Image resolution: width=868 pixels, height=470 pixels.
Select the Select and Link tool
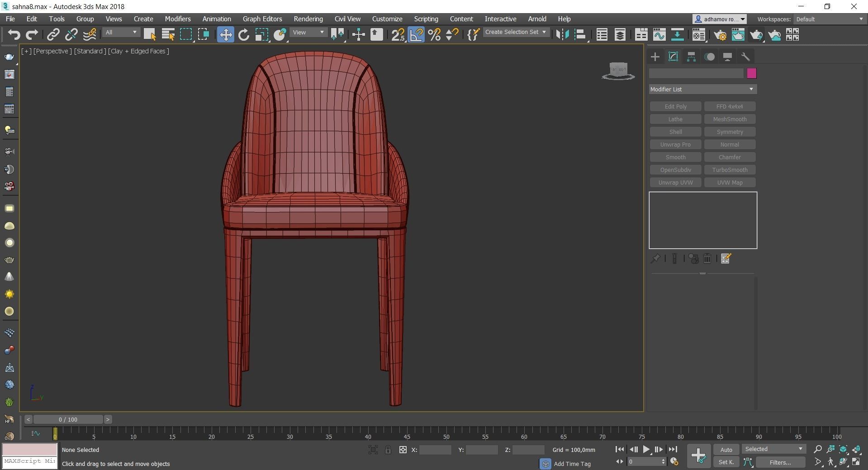pos(53,35)
